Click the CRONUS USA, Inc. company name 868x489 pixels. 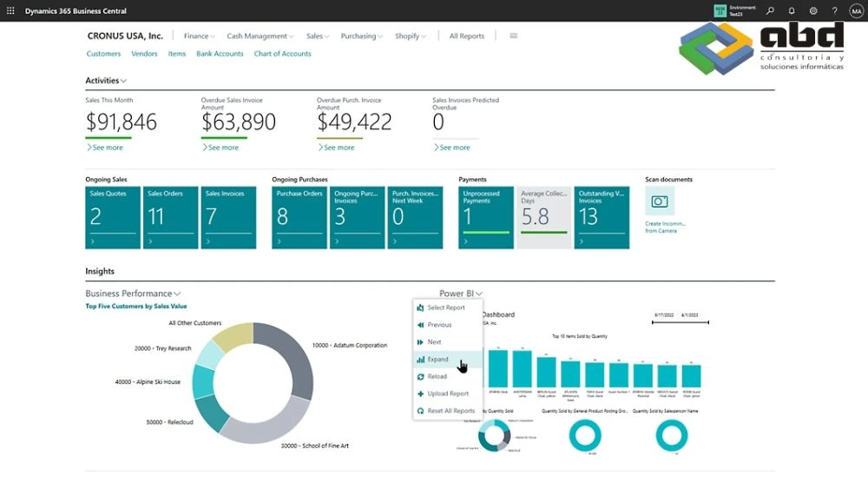[125, 36]
